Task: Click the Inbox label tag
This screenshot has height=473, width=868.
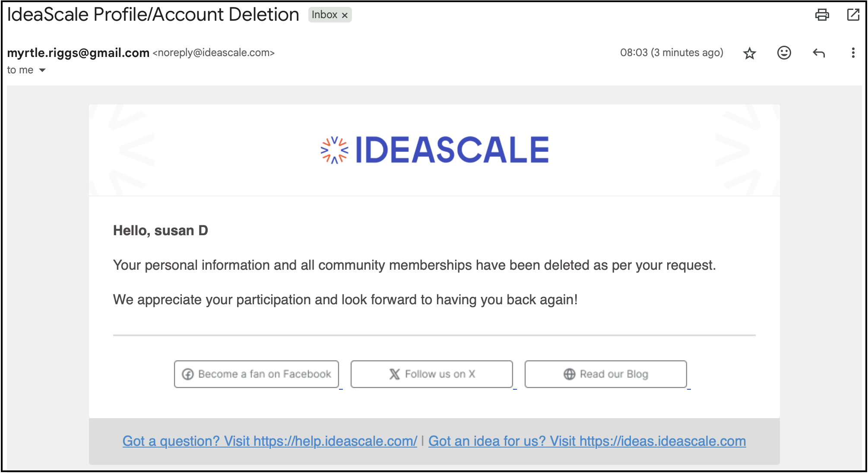Action: pyautogui.click(x=324, y=15)
